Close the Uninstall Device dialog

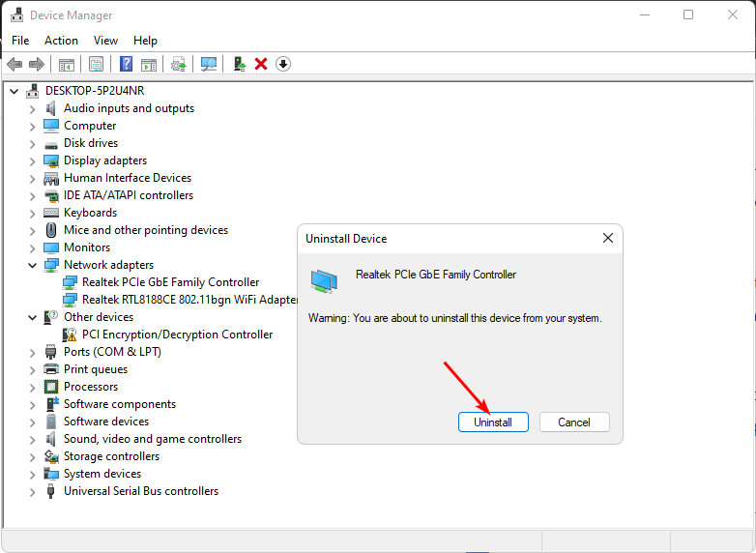tap(608, 238)
